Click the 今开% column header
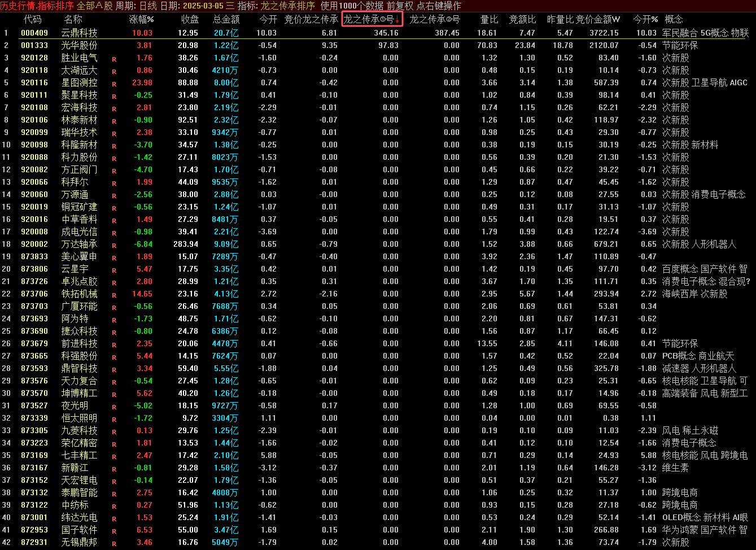 645,20
